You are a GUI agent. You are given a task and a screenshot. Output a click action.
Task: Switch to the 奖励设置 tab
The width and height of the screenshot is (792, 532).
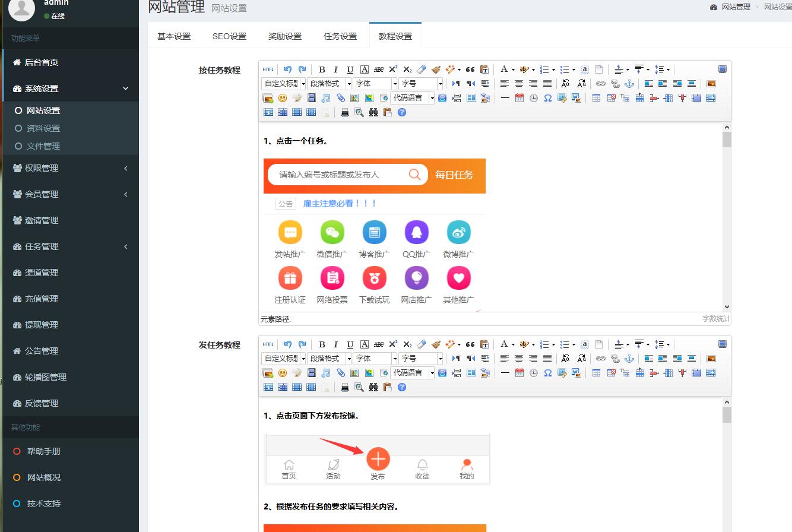(x=284, y=36)
